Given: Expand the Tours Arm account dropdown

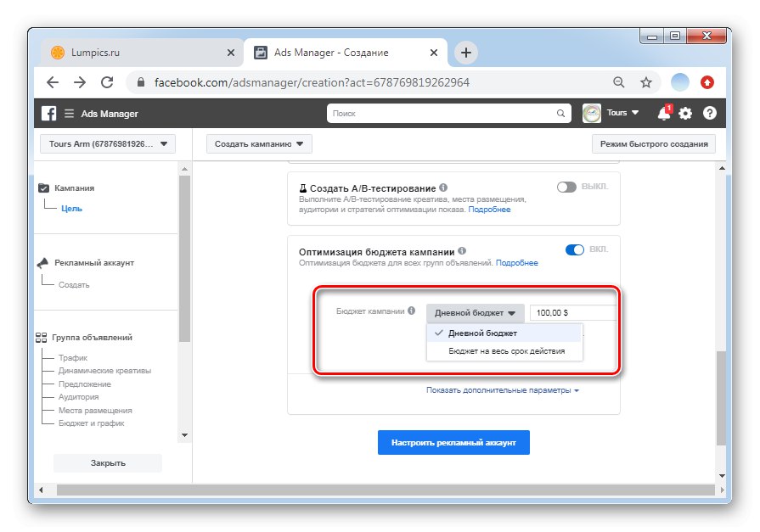Looking at the screenshot, I should (x=108, y=144).
